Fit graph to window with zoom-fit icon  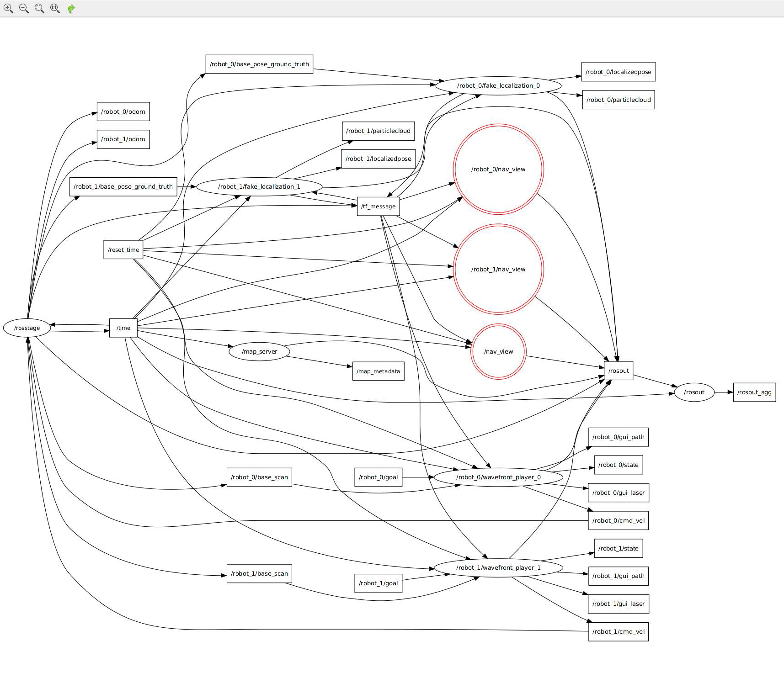pyautogui.click(x=39, y=8)
